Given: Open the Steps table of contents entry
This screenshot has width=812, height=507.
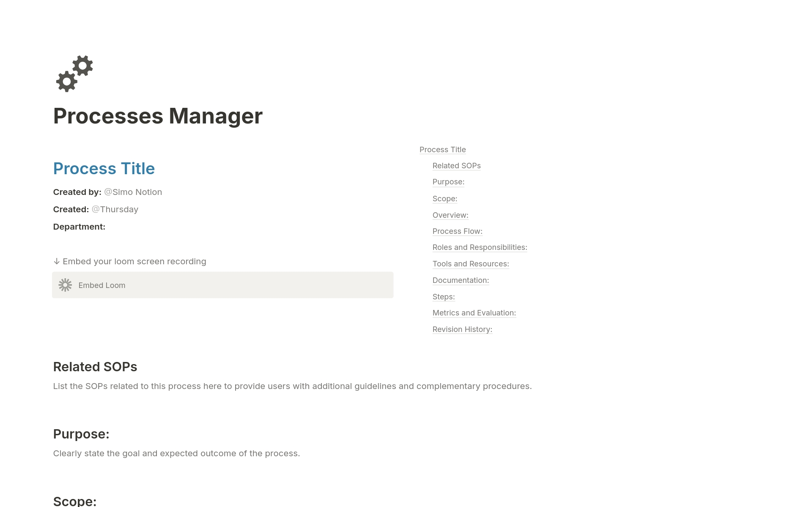Looking at the screenshot, I should click(x=443, y=297).
